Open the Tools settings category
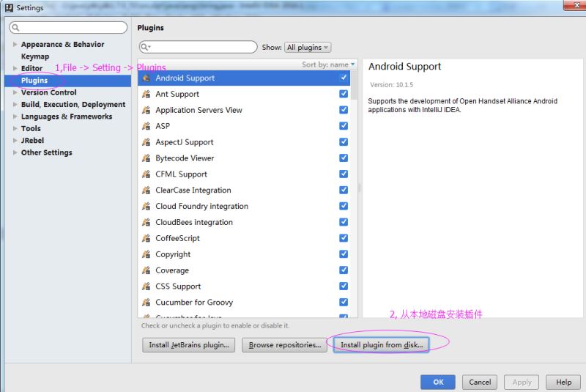This screenshot has width=586, height=392. click(31, 128)
